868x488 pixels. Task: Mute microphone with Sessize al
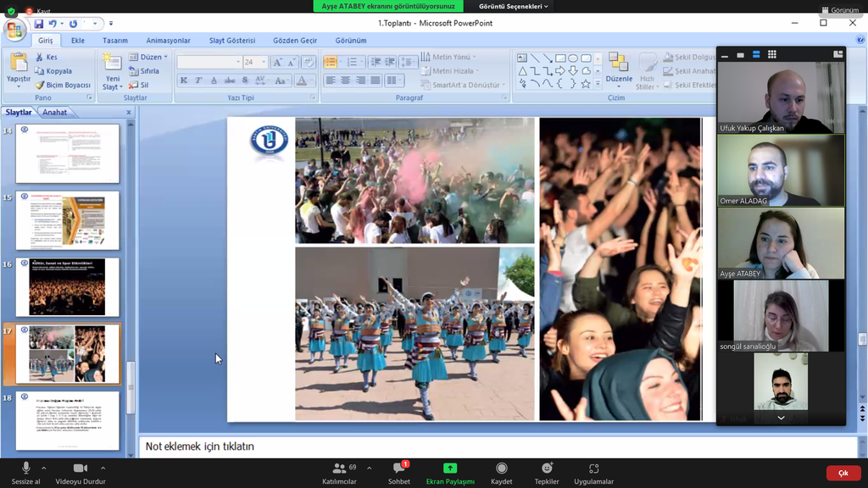pos(25,474)
